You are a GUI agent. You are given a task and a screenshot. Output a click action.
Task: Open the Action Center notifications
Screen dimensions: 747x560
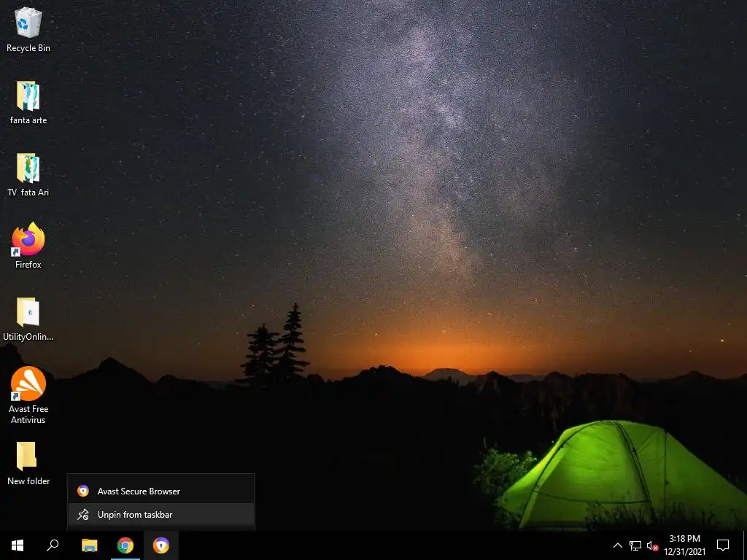click(723, 545)
